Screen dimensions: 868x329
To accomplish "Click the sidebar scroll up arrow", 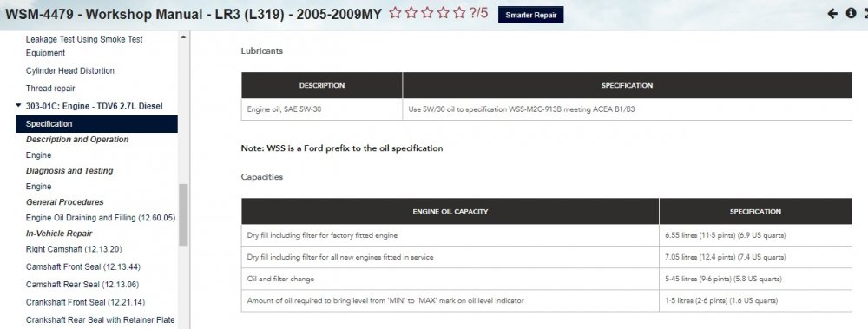I will 183,37.
